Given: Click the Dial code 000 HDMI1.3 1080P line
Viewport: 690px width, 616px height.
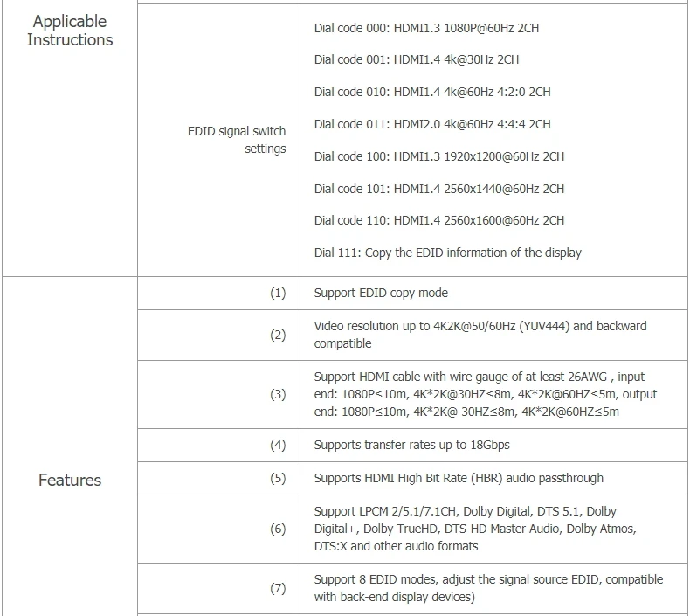Looking at the screenshot, I should click(426, 28).
